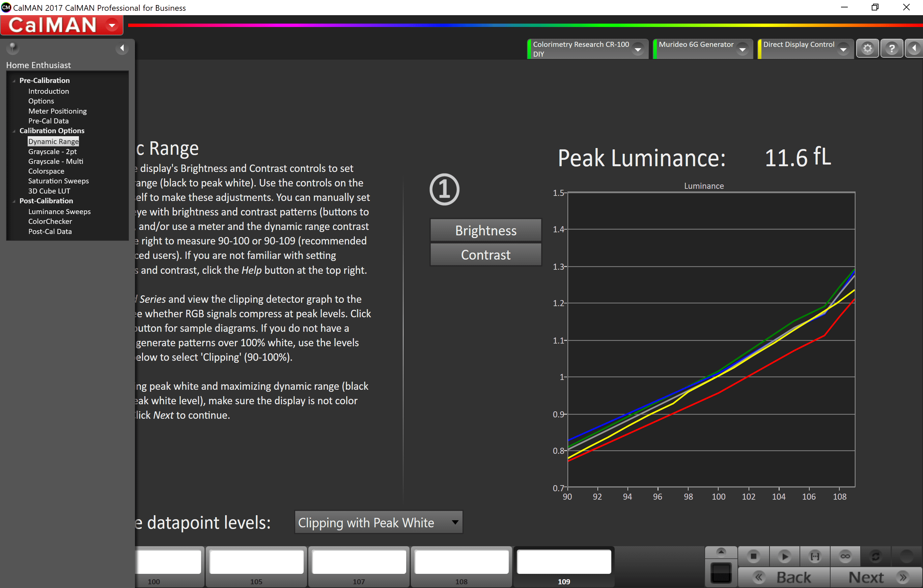This screenshot has width=923, height=588.
Task: Click the dimmed circle indicator button
Action: (x=906, y=557)
